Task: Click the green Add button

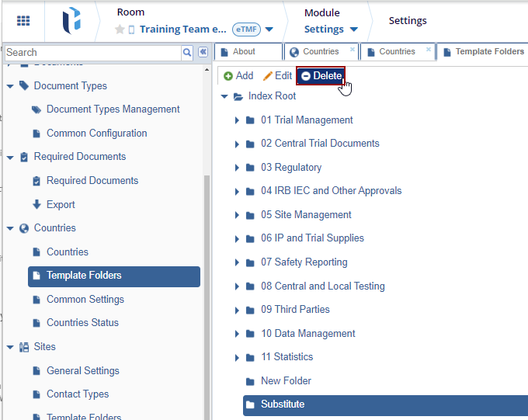Action: click(238, 76)
